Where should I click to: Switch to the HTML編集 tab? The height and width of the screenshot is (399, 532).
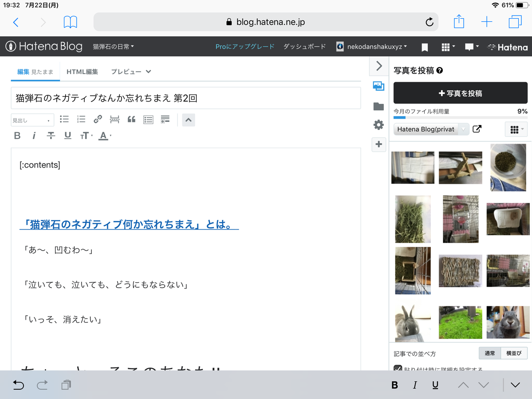pyautogui.click(x=82, y=71)
